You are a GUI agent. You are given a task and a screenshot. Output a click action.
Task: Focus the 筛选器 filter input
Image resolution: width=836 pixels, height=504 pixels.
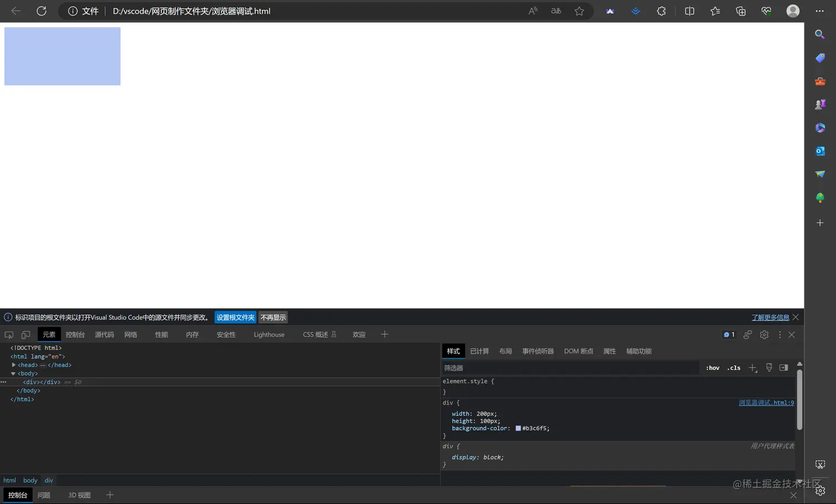(x=570, y=368)
